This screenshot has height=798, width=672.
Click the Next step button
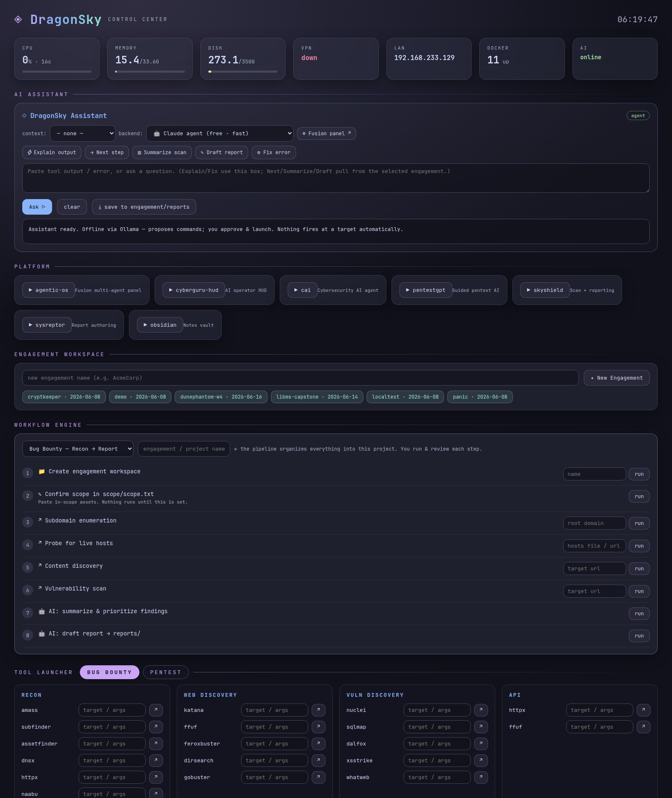[107, 152]
